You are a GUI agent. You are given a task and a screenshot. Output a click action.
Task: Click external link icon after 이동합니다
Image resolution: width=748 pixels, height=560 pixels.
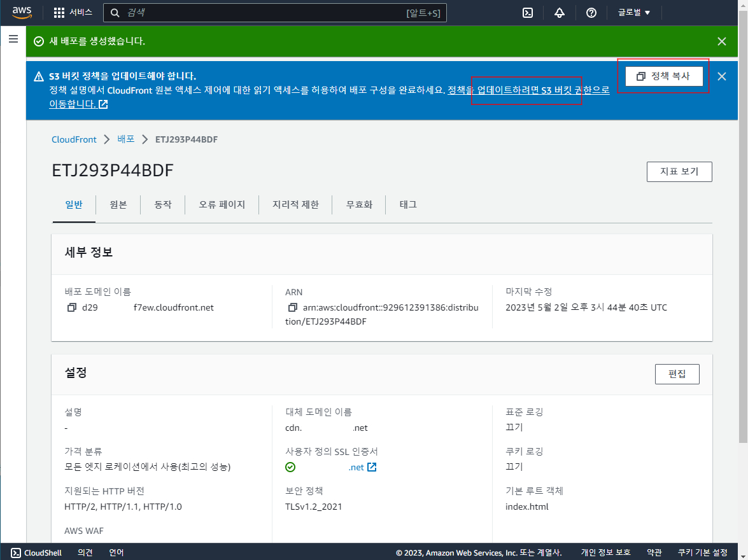[x=103, y=104]
